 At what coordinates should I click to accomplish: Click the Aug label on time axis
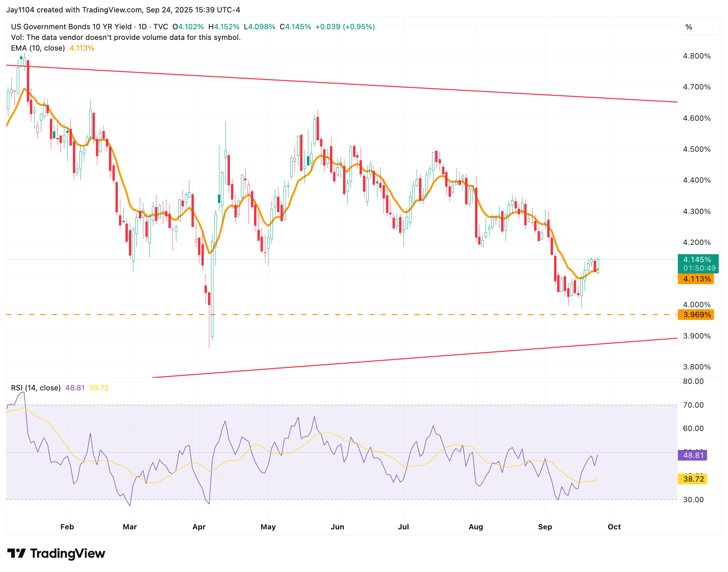pyautogui.click(x=476, y=527)
